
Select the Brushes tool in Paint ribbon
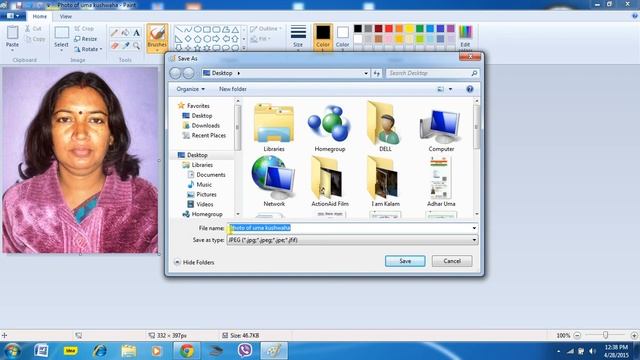pyautogui.click(x=157, y=38)
